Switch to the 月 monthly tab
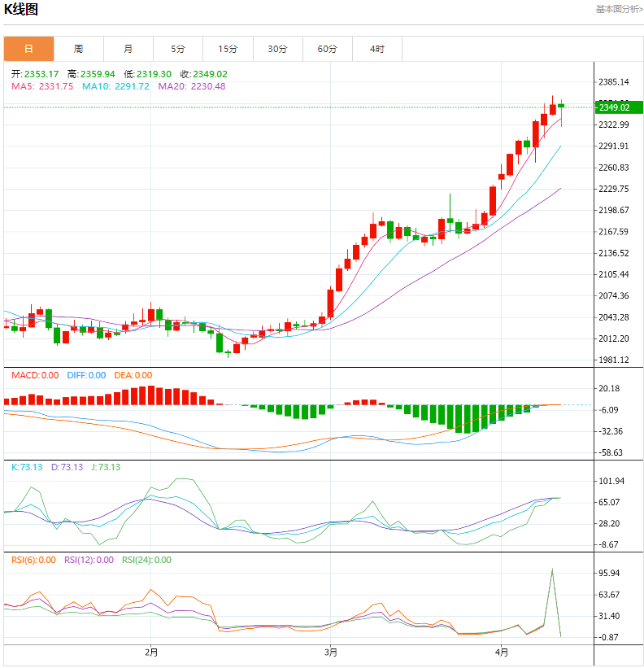The height and width of the screenshot is (668, 644). (128, 49)
